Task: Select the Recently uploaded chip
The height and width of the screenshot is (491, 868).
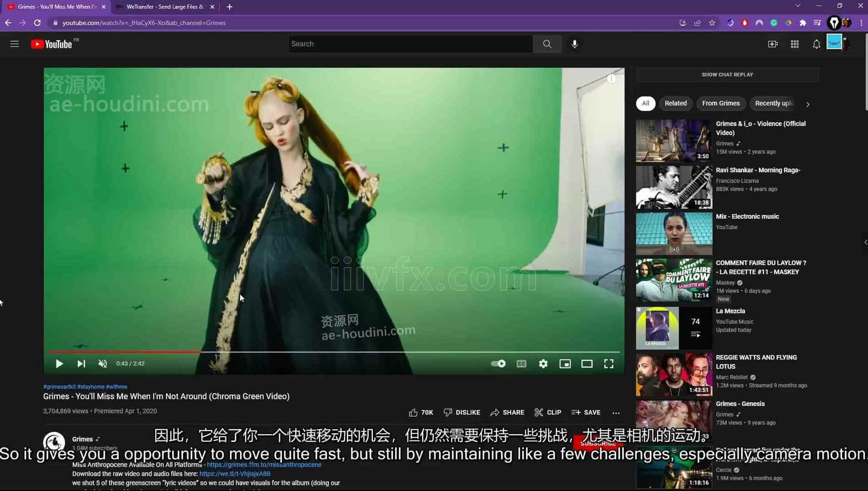Action: [774, 103]
